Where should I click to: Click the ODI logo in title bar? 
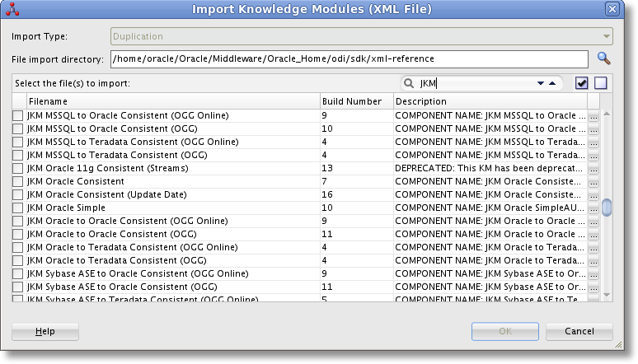(12, 9)
